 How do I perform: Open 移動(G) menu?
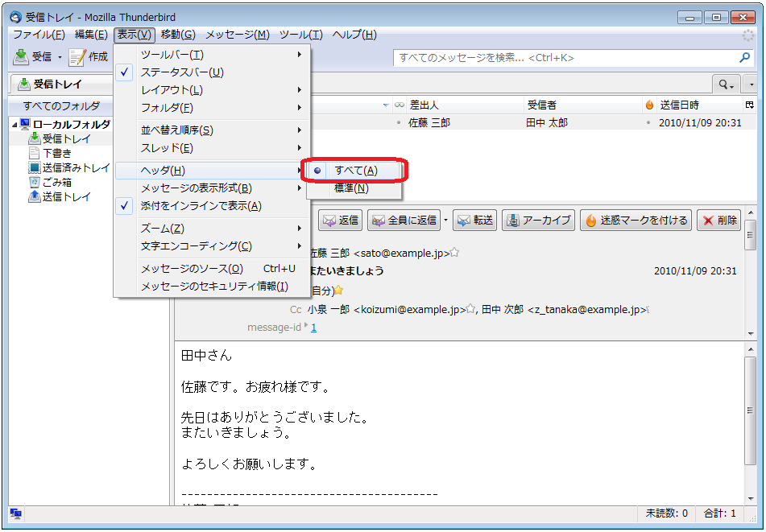tap(178, 35)
